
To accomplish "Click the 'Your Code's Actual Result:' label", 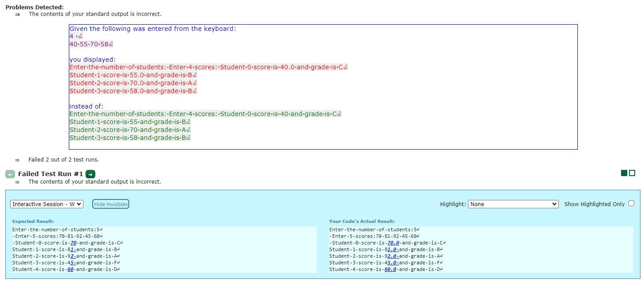I will (362, 221).
